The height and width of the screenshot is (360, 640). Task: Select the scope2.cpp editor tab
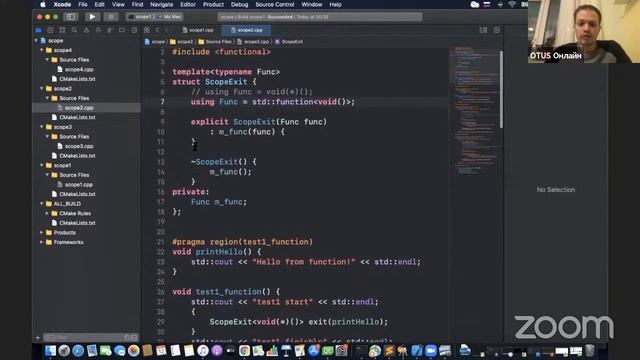coord(246,30)
